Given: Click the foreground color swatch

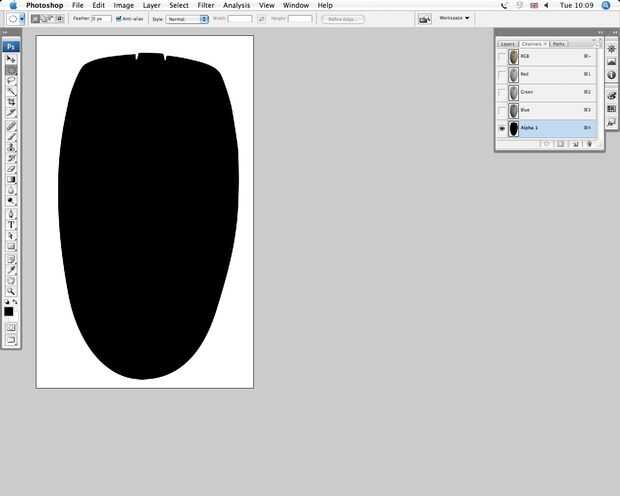Looking at the screenshot, I should [x=9, y=312].
